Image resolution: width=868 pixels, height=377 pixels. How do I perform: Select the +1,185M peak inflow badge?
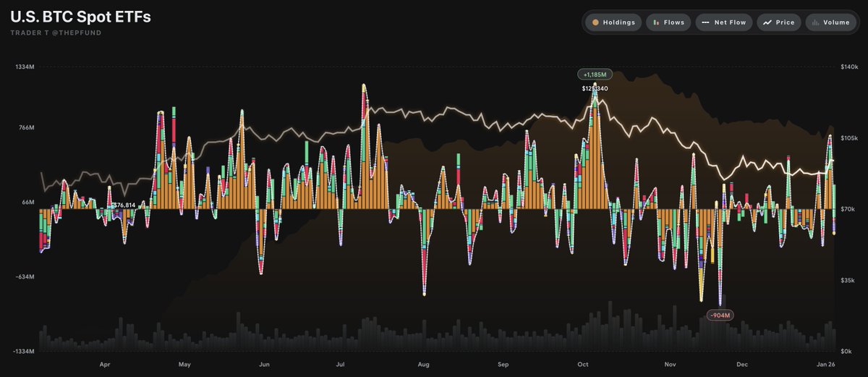pos(595,75)
